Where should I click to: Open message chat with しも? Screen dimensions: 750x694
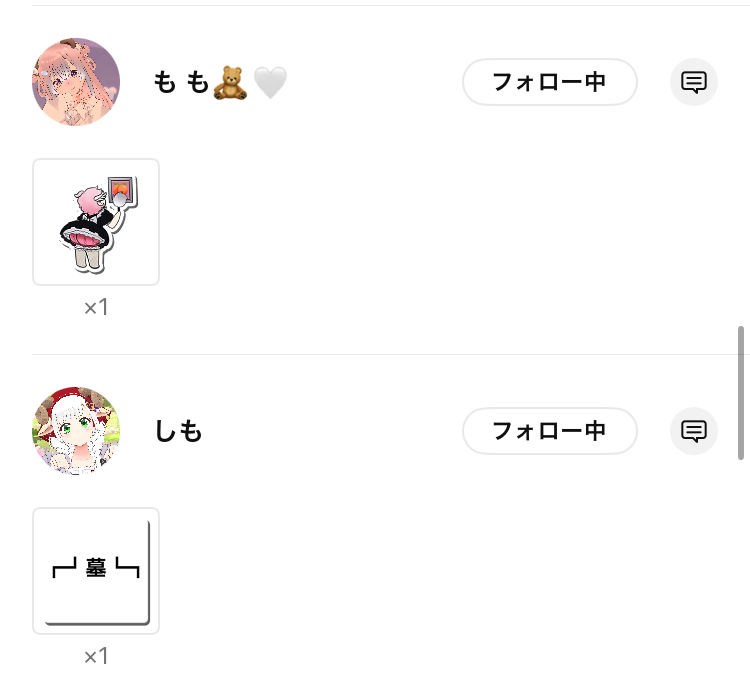tap(694, 431)
